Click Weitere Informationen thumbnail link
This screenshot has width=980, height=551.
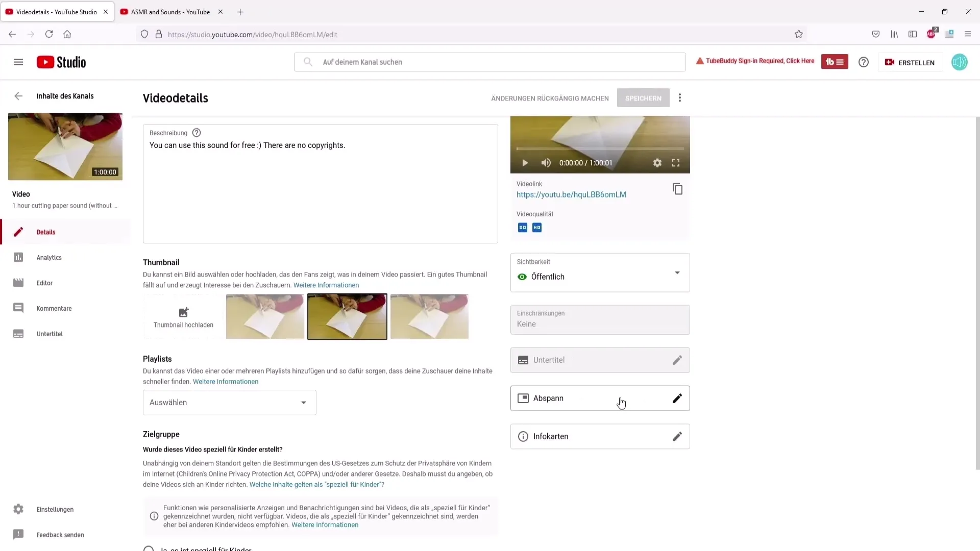click(x=327, y=285)
